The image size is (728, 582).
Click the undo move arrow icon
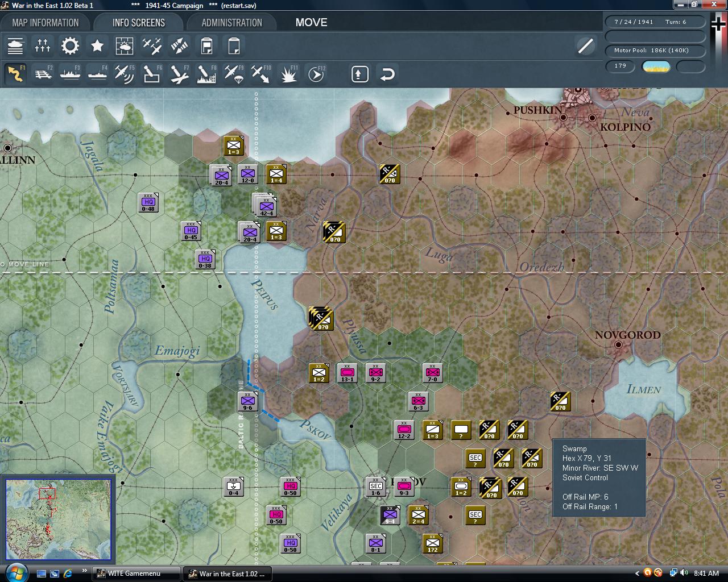(x=387, y=74)
